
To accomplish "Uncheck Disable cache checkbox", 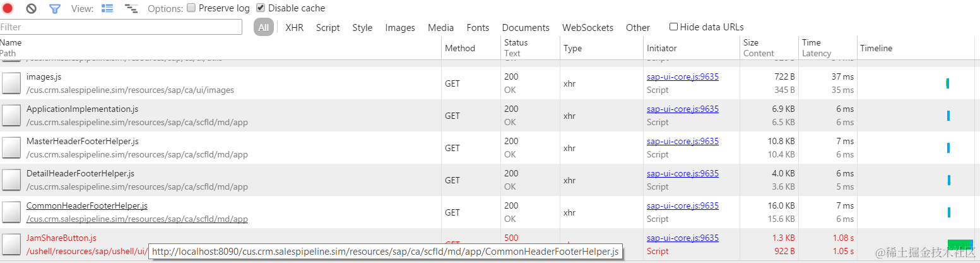I will (261, 8).
